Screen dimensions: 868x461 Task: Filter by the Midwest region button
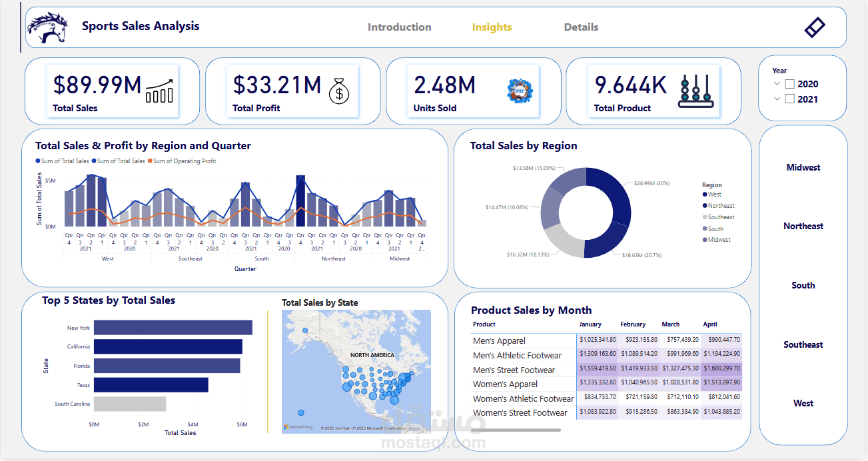pyautogui.click(x=803, y=167)
